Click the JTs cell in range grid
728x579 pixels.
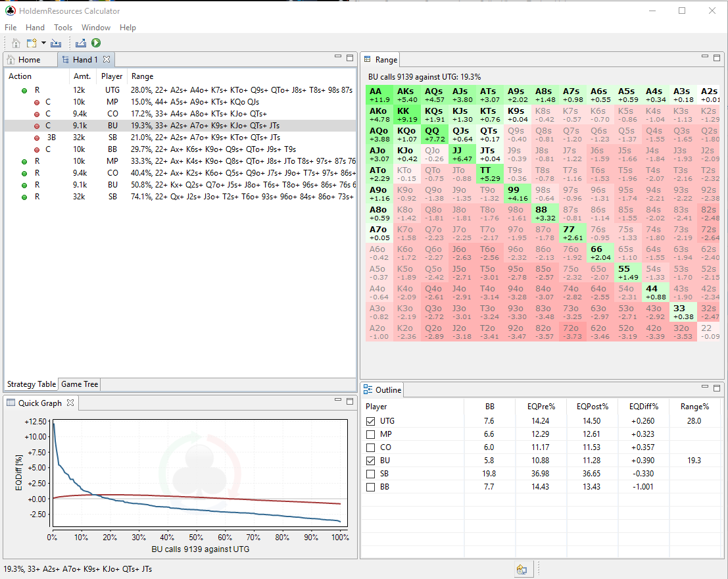point(490,154)
